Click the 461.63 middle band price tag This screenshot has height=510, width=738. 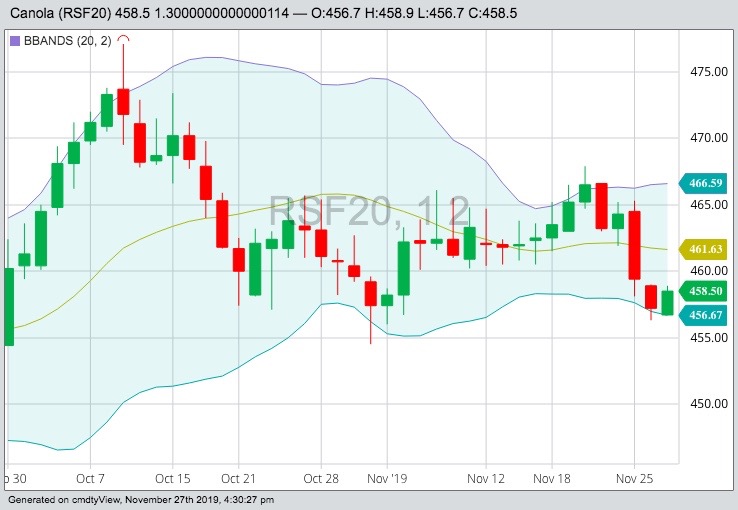(x=706, y=248)
